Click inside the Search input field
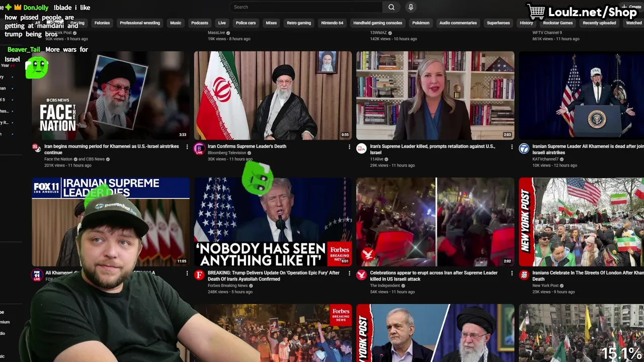The height and width of the screenshot is (362, 644). click(306, 7)
